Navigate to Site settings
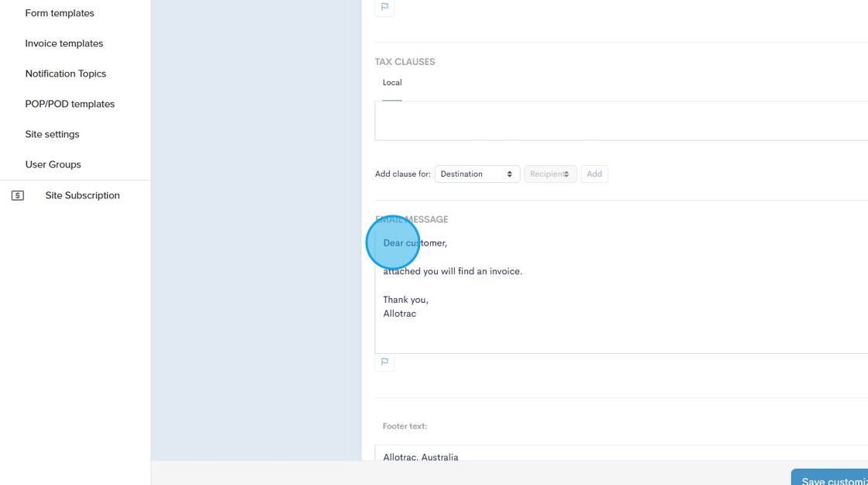This screenshot has width=868, height=485. [x=52, y=134]
